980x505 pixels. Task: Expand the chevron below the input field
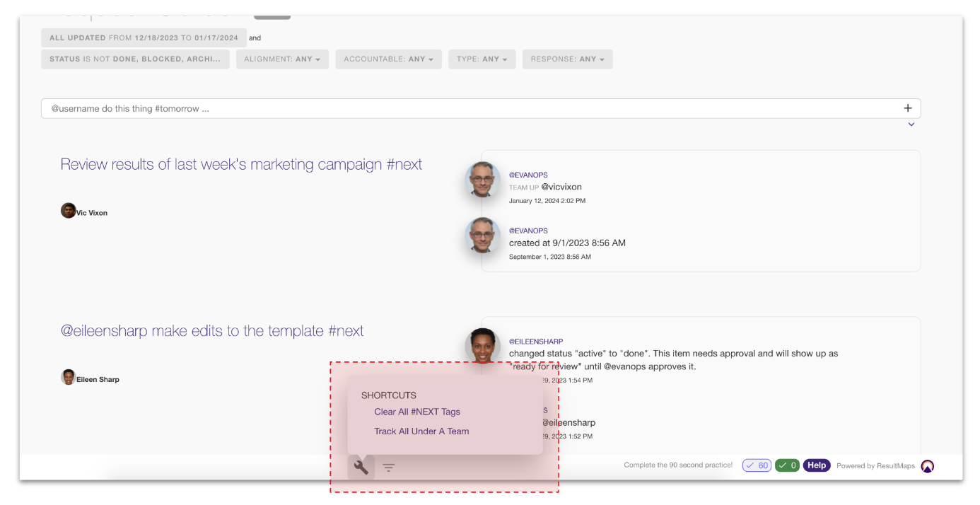tap(911, 124)
